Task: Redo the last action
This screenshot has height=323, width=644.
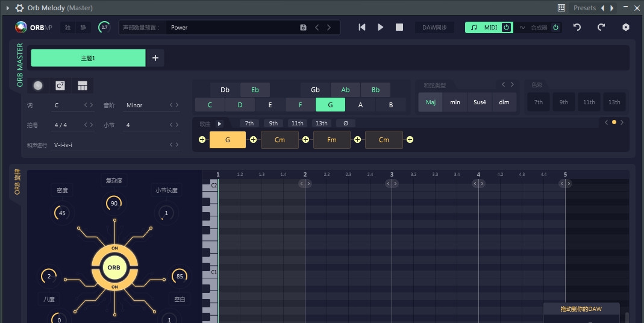Action: pyautogui.click(x=601, y=27)
